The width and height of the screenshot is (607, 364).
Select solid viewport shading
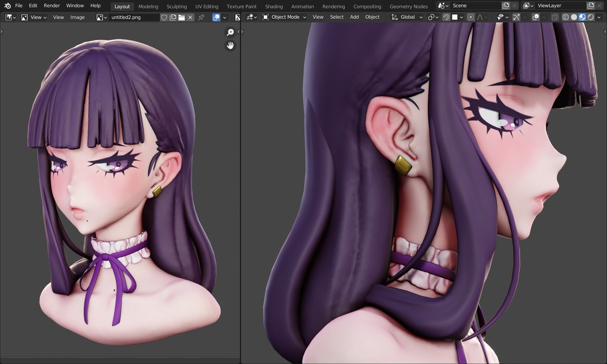pos(574,17)
